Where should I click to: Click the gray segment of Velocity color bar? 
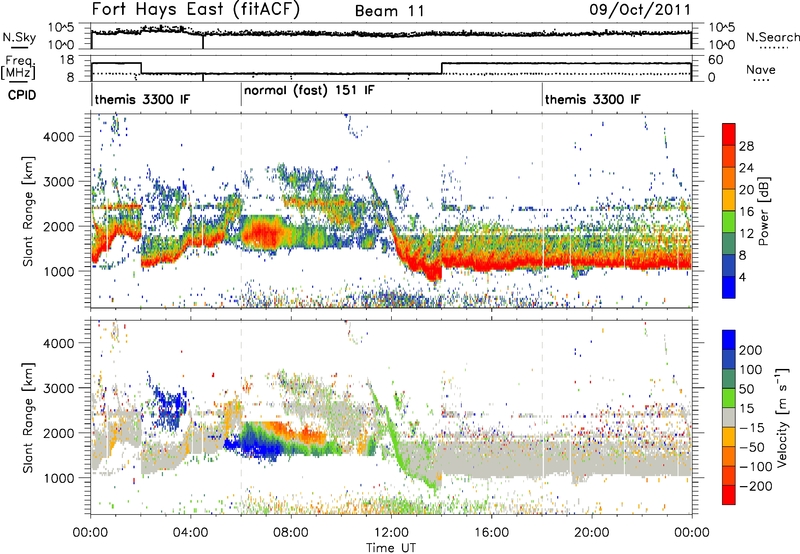pos(729,418)
